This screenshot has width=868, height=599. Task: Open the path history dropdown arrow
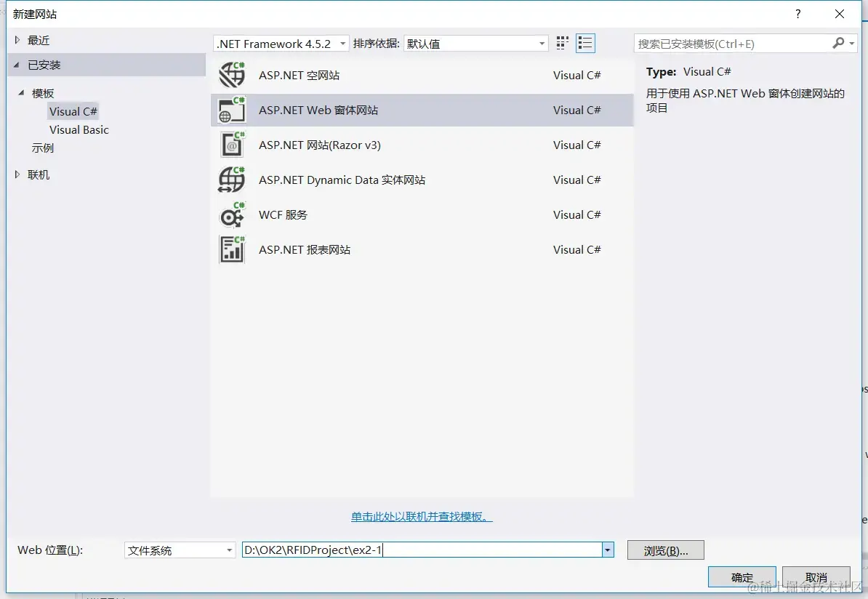click(x=608, y=550)
